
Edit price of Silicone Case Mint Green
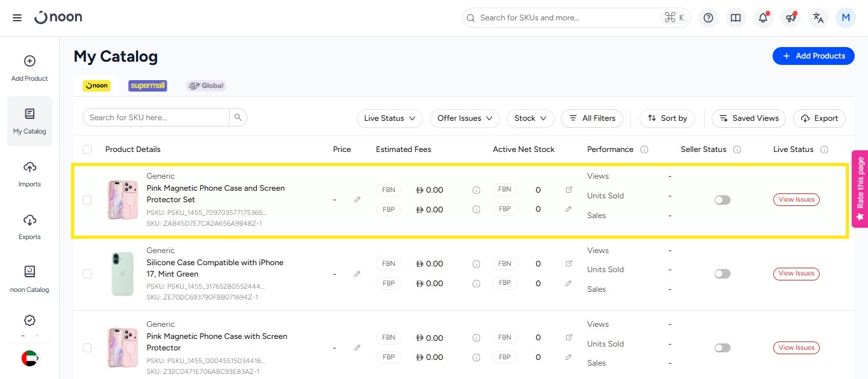[x=357, y=274]
